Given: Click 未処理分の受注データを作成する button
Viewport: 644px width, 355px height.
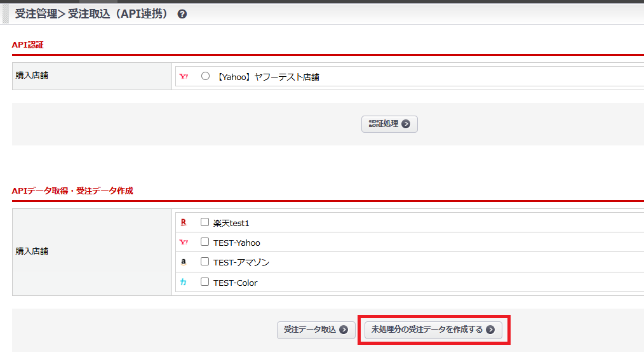Looking at the screenshot, I should [x=433, y=330].
